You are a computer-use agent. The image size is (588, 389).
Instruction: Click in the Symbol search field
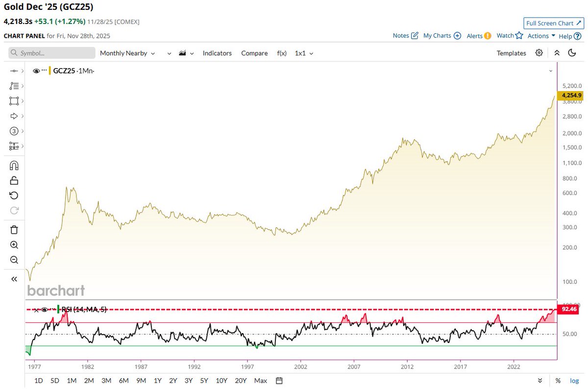(x=52, y=53)
